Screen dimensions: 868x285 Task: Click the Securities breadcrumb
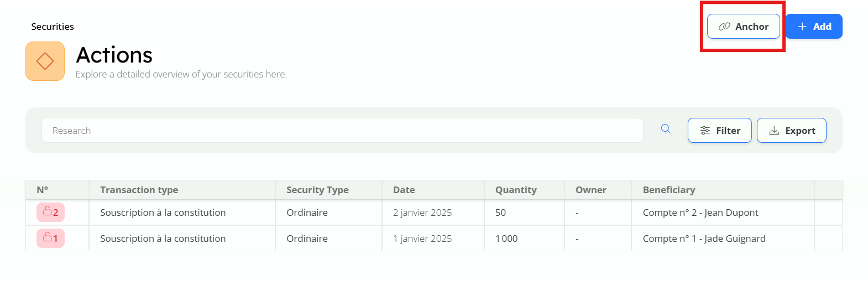click(53, 27)
